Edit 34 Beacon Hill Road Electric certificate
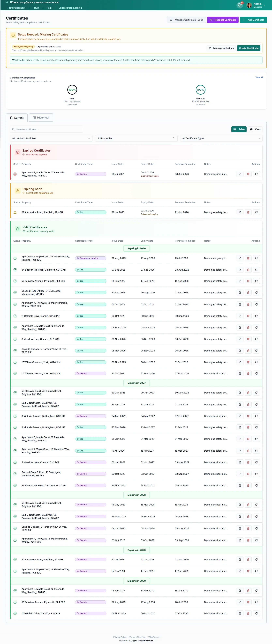 pyautogui.click(x=240, y=485)
